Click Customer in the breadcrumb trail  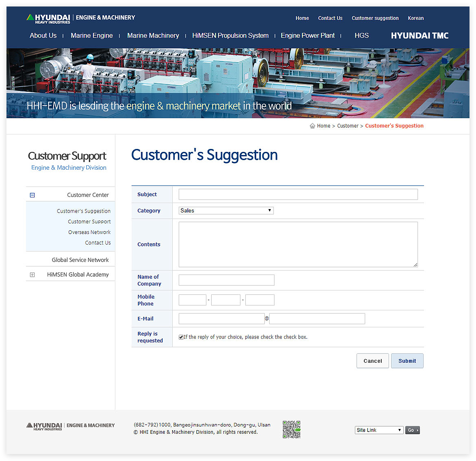click(347, 126)
